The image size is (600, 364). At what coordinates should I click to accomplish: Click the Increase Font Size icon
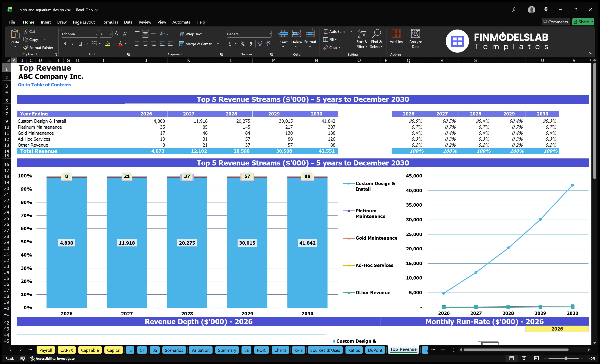pos(117,34)
